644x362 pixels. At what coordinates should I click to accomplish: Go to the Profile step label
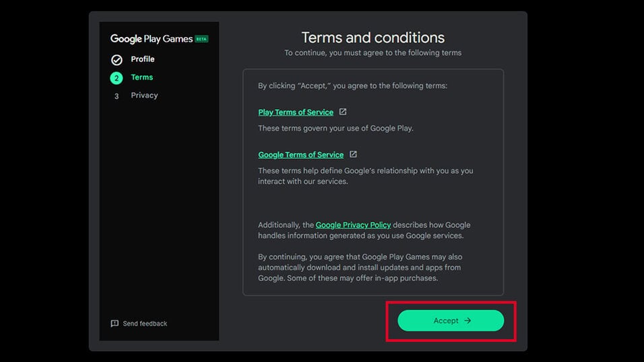(x=142, y=59)
